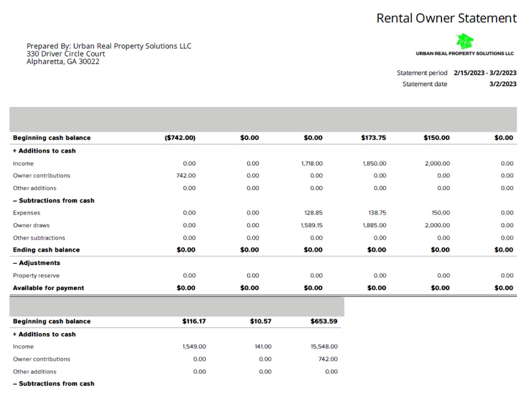Select the "Rental Owner Statement" title
Screen dimensions: 532x399
pos(446,18)
